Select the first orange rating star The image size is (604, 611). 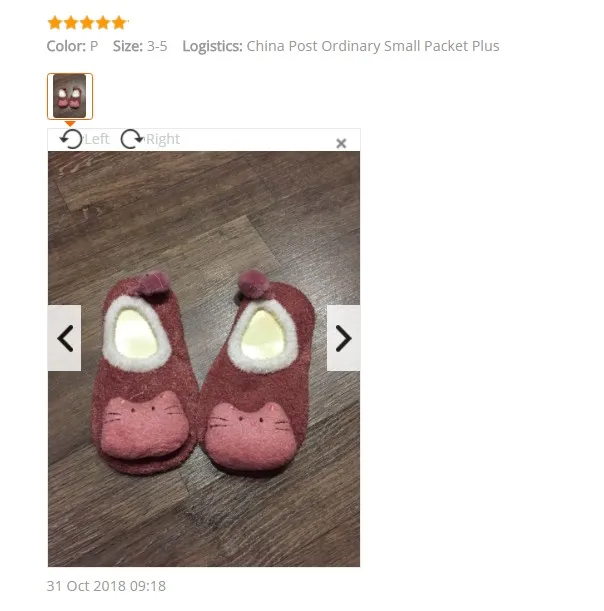[x=55, y=23]
